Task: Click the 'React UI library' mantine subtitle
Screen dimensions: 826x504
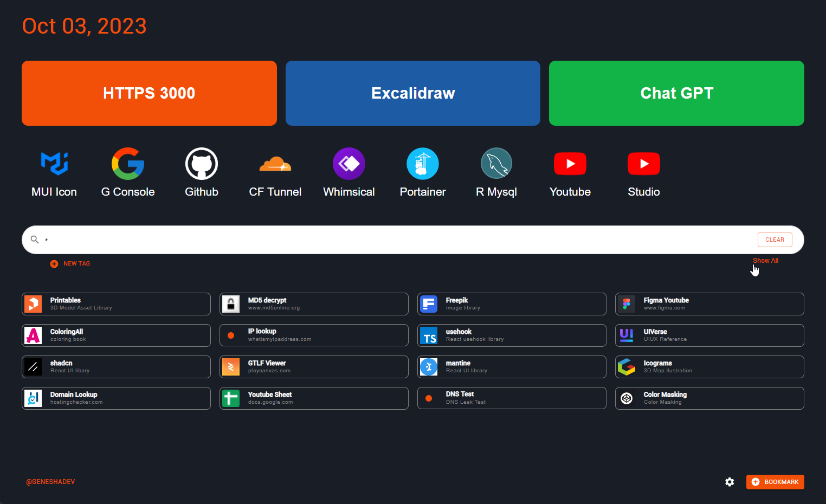Action: coord(467,371)
